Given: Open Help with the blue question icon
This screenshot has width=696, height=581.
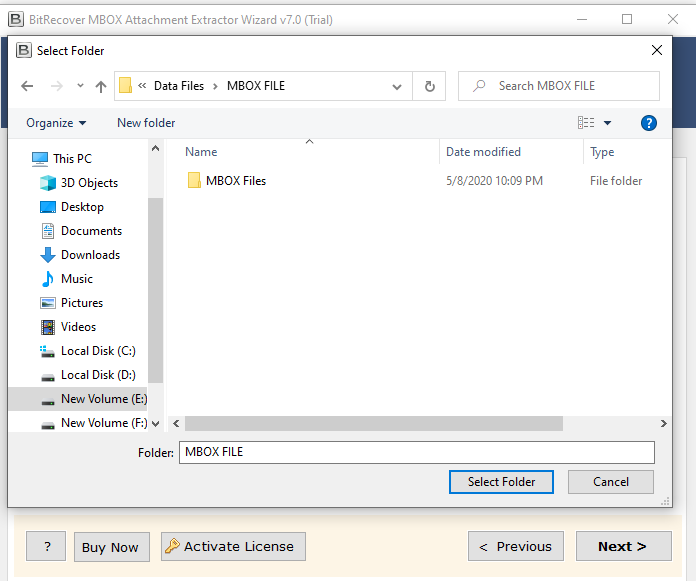Looking at the screenshot, I should click(649, 123).
